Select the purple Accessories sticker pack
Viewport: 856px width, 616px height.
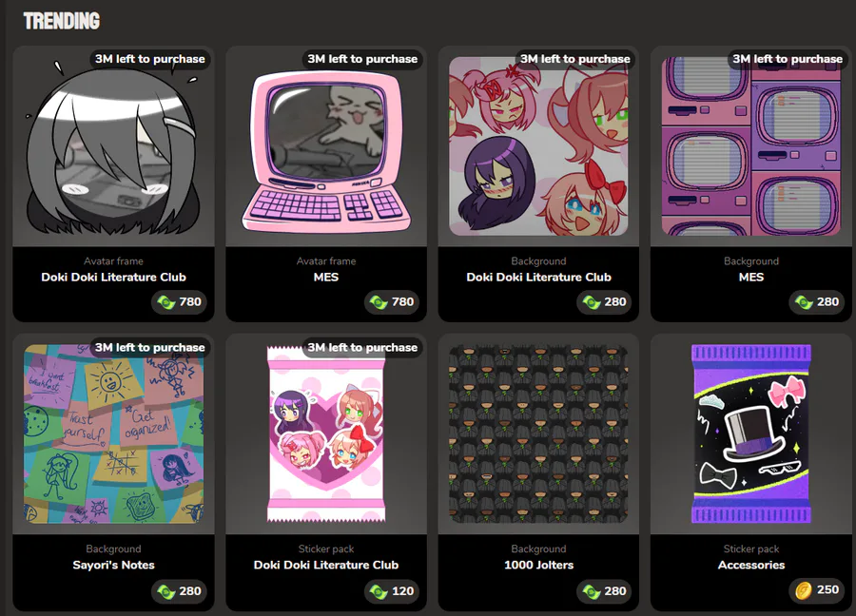(751, 433)
